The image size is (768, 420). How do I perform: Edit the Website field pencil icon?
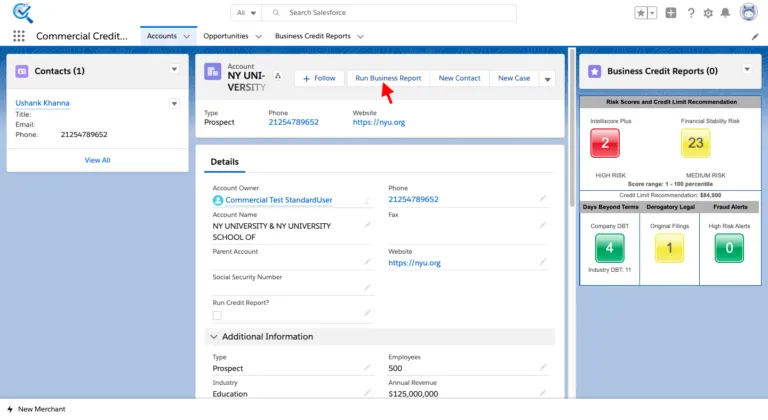[x=543, y=262]
